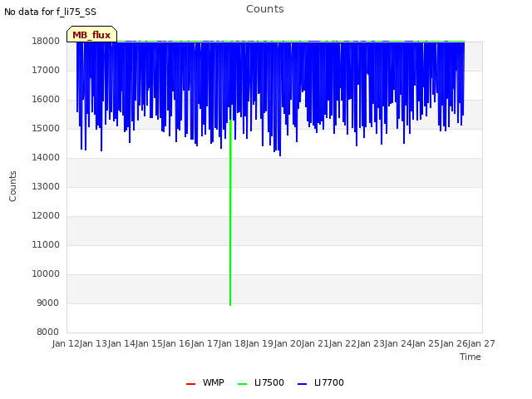Click the 9000 y-axis tick label
Image resolution: width=532 pixels, height=399 pixels.
pyautogui.click(x=47, y=303)
